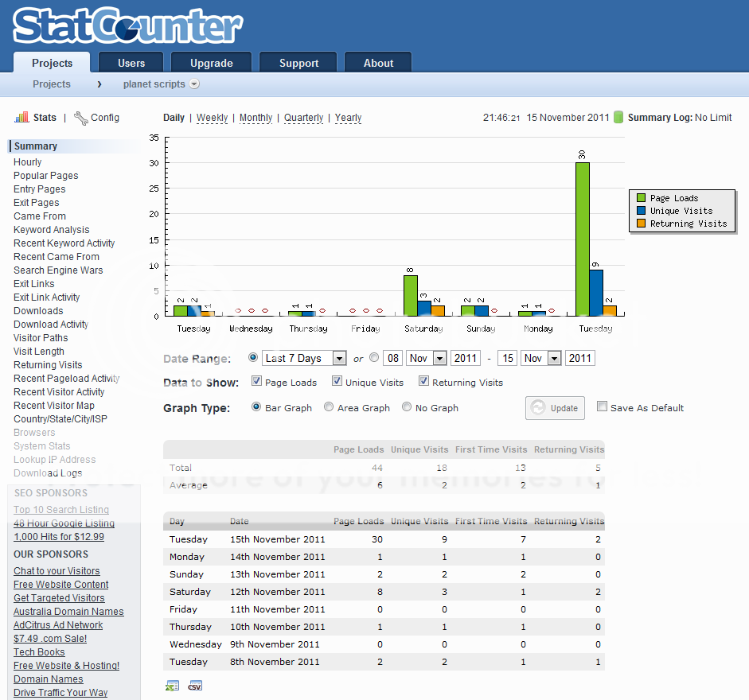Click the Total page loads value 44
Image resolution: width=749 pixels, height=700 pixels.
click(377, 468)
